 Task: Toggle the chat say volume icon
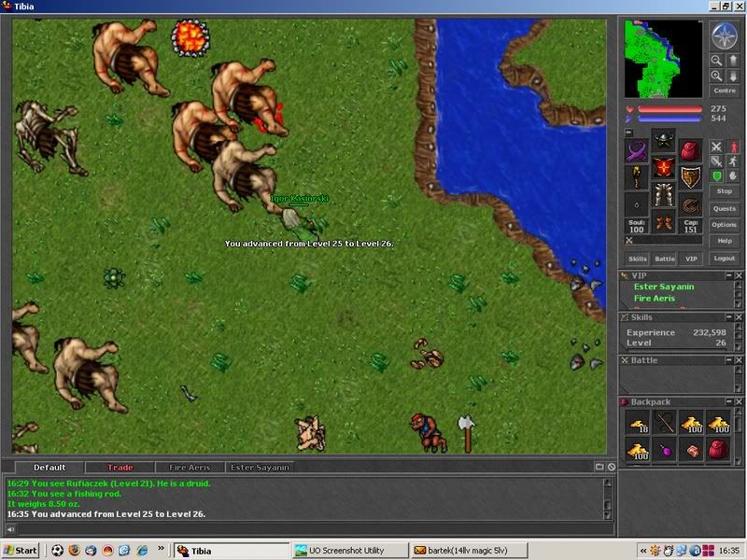click(x=10, y=529)
